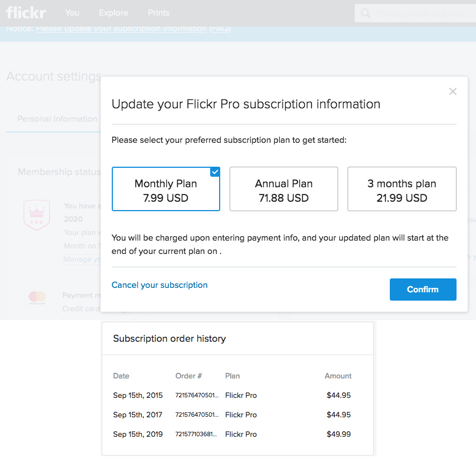
Task: Click the Manage link under membership status
Action: click(82, 259)
